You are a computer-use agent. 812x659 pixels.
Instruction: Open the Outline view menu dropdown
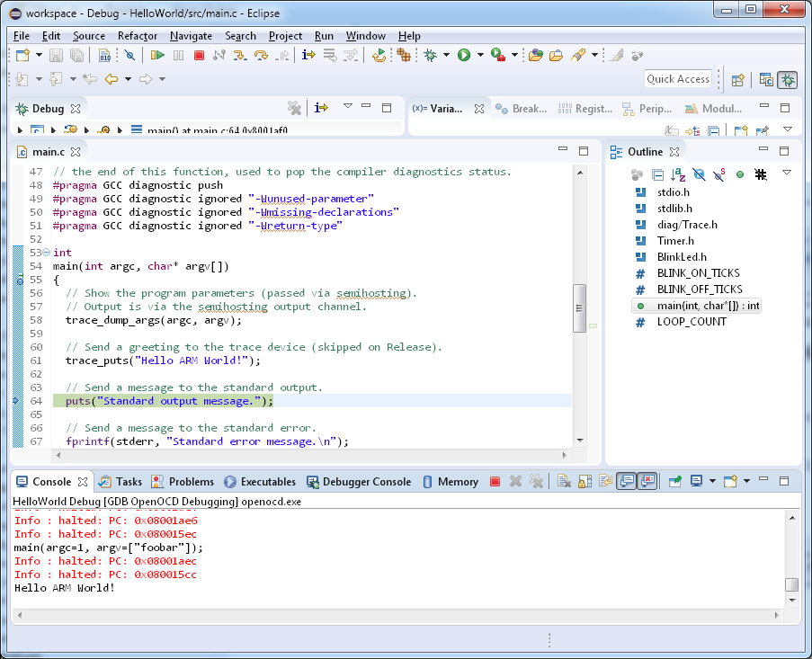787,173
